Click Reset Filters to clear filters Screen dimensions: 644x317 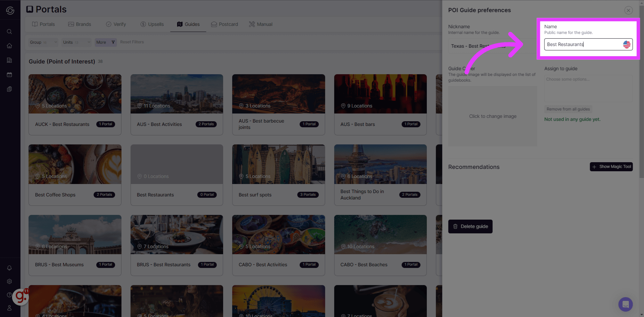[132, 42]
